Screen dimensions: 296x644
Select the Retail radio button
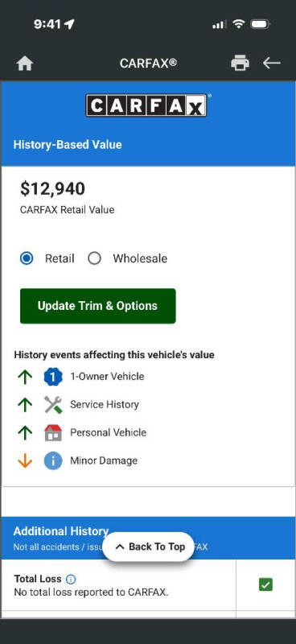pos(27,258)
